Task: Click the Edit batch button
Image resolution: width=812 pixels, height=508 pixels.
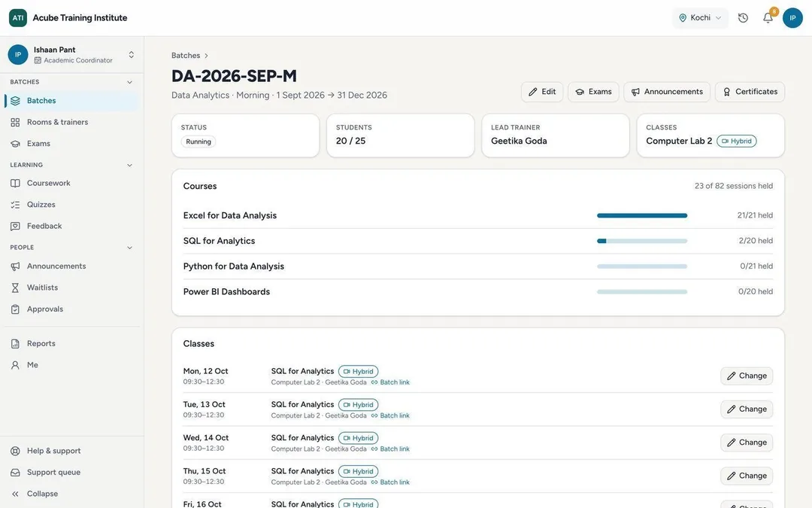Action: tap(541, 92)
